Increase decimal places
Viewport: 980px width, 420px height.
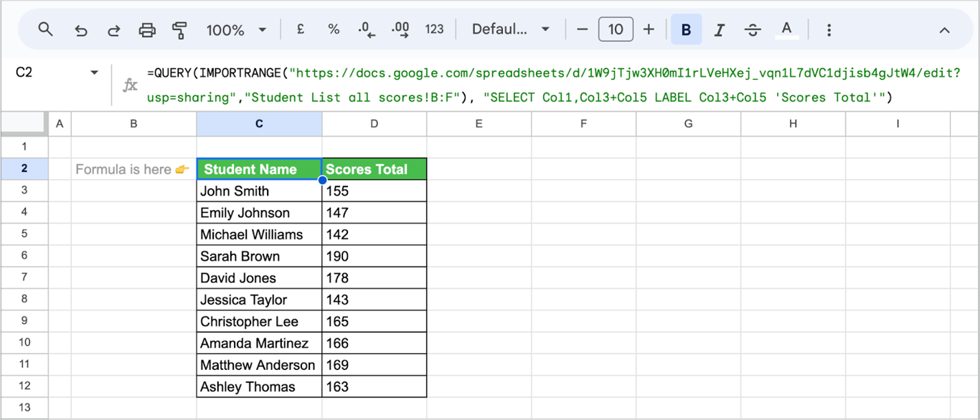400,29
